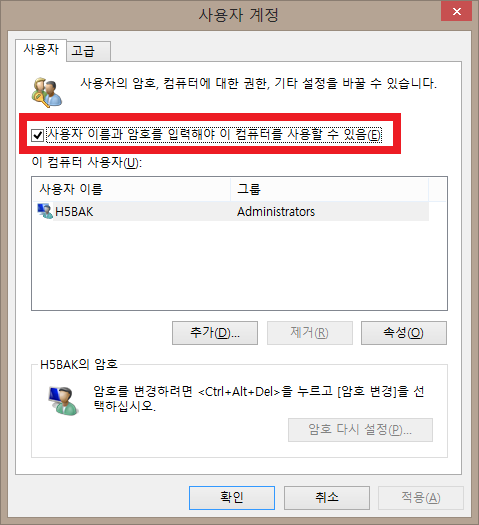Image resolution: width=479 pixels, height=525 pixels.
Task: Click the disabled 제거(R) button
Action: point(310,333)
